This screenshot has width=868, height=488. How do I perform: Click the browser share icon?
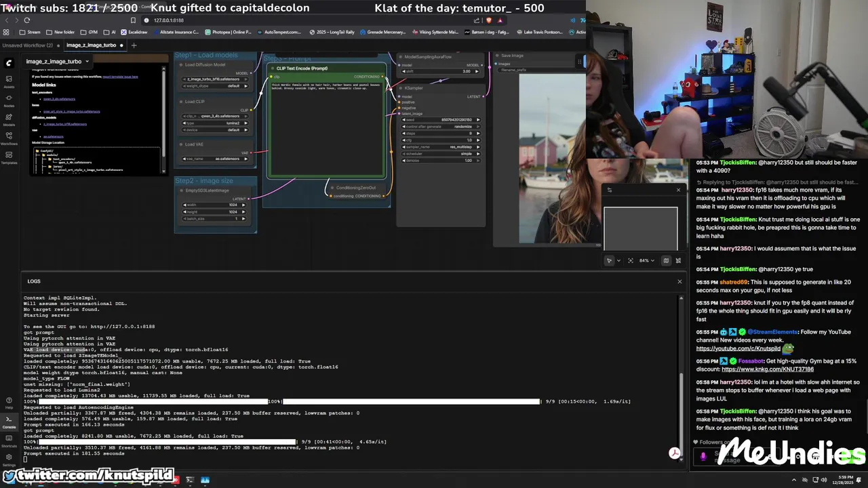(x=476, y=20)
